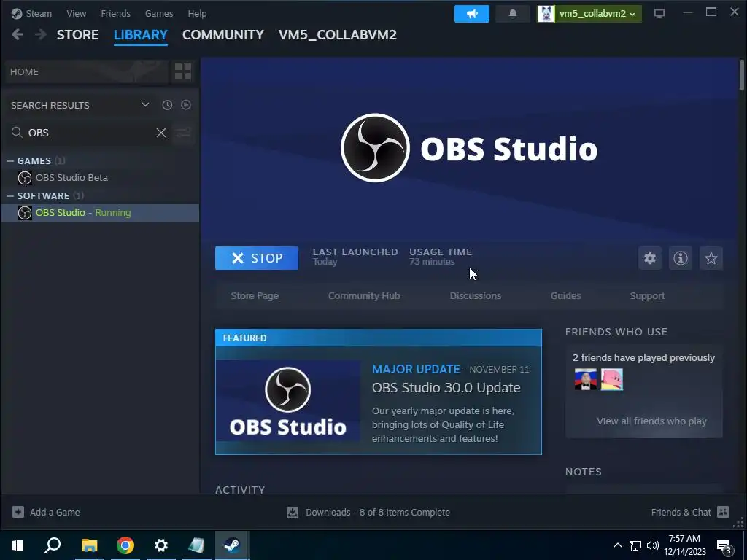Open OBS Studio Store Page link
The width and height of the screenshot is (747, 560).
[x=255, y=296]
